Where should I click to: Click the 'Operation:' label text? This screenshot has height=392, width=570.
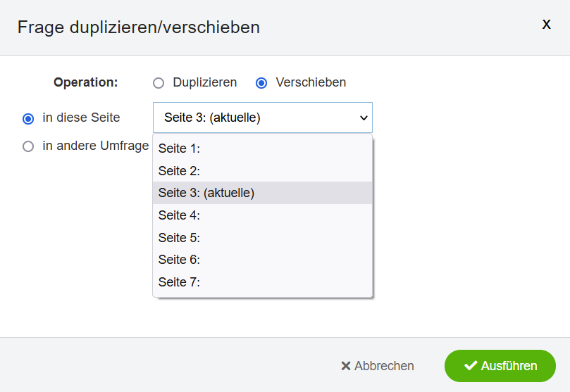click(86, 82)
